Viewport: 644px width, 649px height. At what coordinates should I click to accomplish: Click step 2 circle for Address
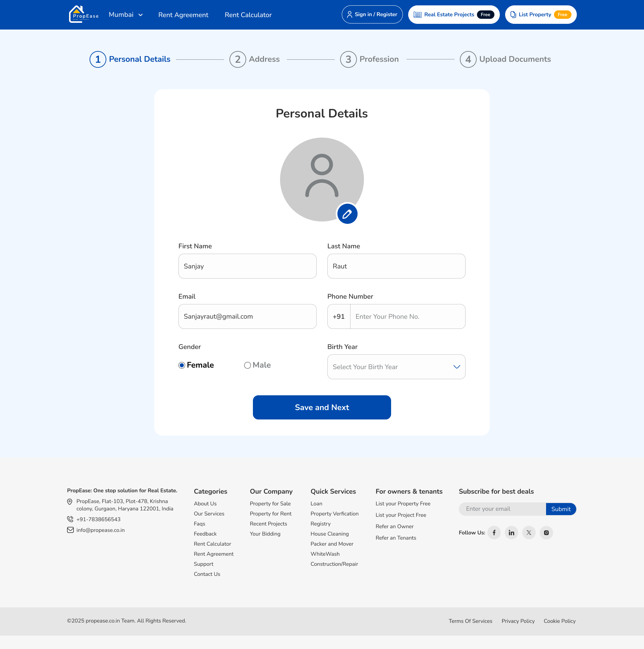pos(238,59)
